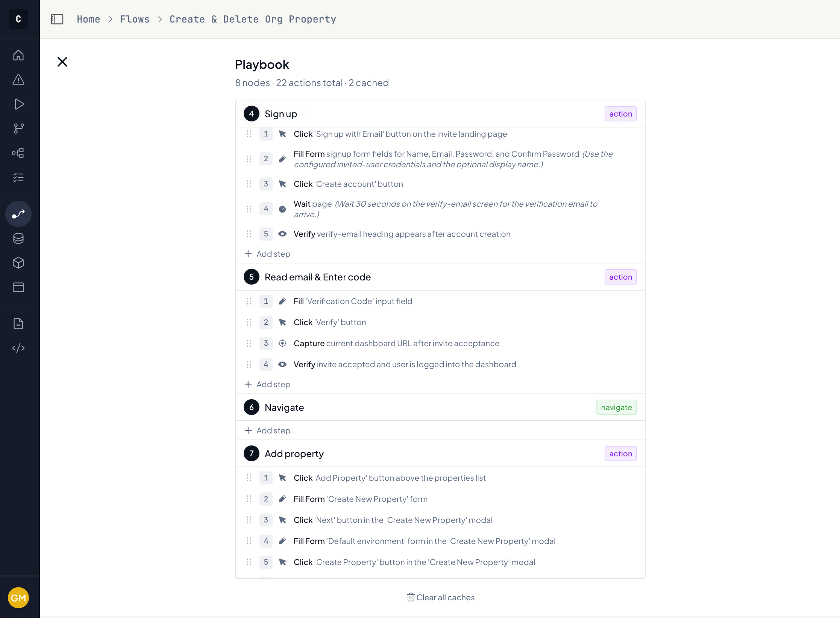Viewport: 840px width, 618px height.
Task: Click step number 5 badge of verify-email heading
Action: (266, 234)
